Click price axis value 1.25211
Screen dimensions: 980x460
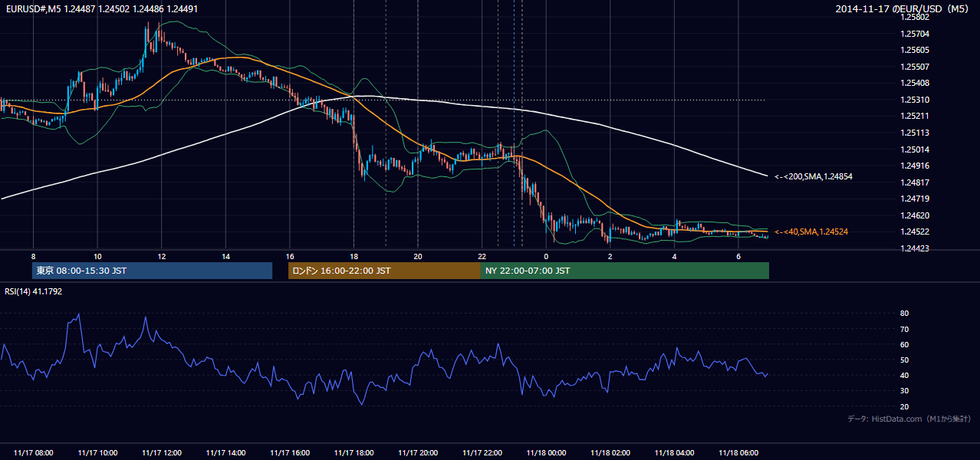pos(916,117)
